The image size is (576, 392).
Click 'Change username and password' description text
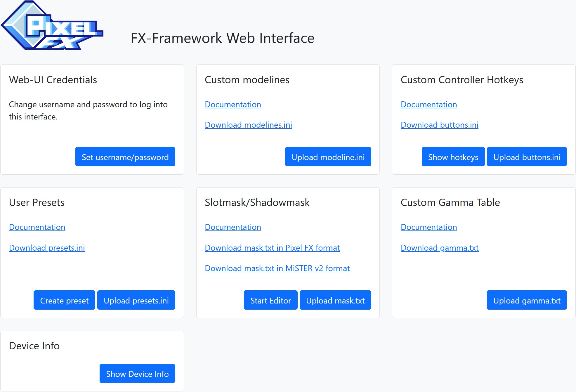pyautogui.click(x=88, y=111)
